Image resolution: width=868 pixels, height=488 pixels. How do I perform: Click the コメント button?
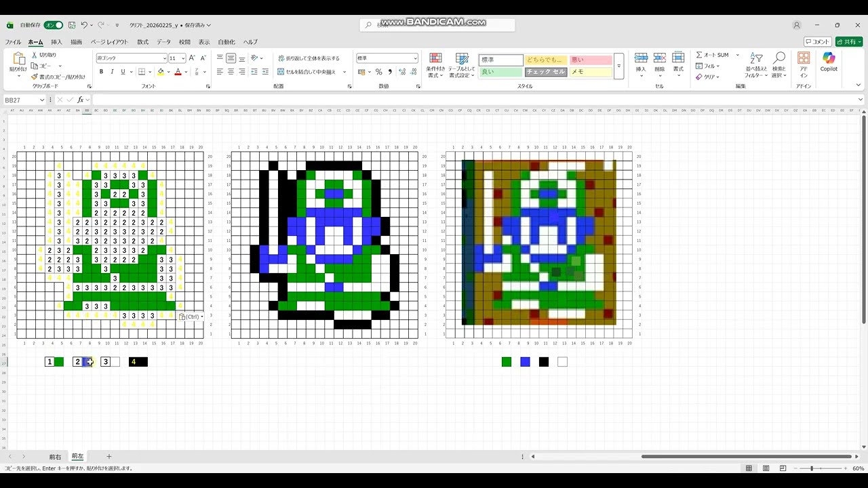pyautogui.click(x=817, y=42)
